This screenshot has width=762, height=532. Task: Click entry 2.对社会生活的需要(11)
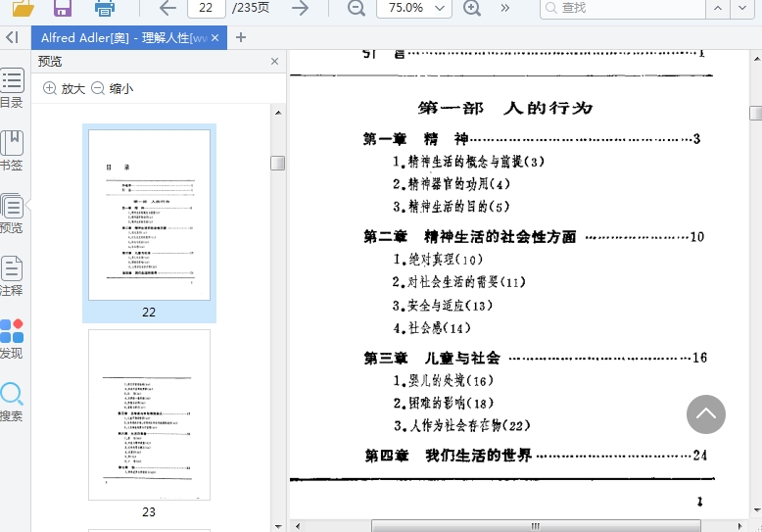coord(459,282)
